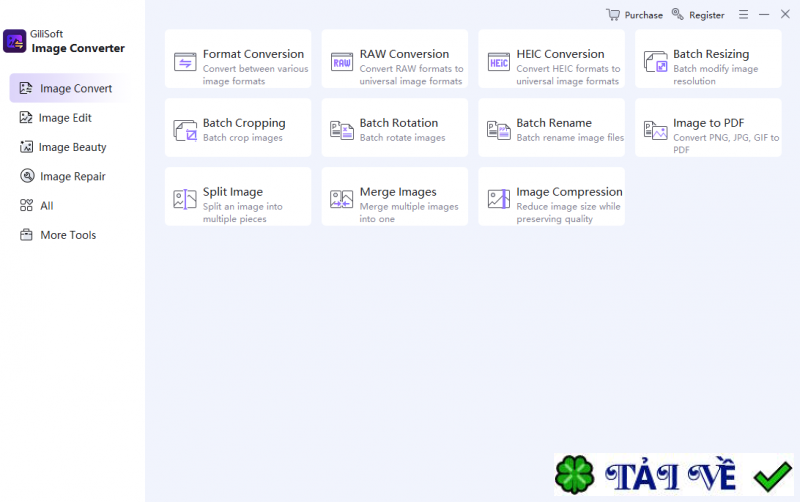Image resolution: width=800 pixels, height=502 pixels.
Task: Click 'Convert between various image formats' text
Action: coord(255,74)
